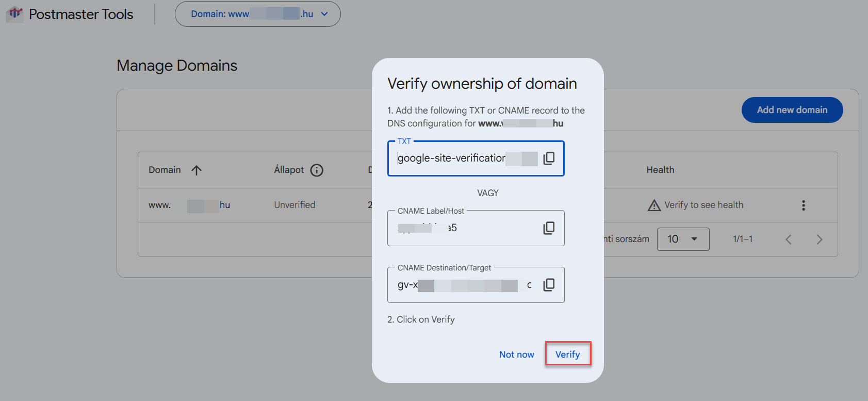Screen dimensions: 868x401
Task: Open the three-dot menu for domain row
Action: [804, 205]
